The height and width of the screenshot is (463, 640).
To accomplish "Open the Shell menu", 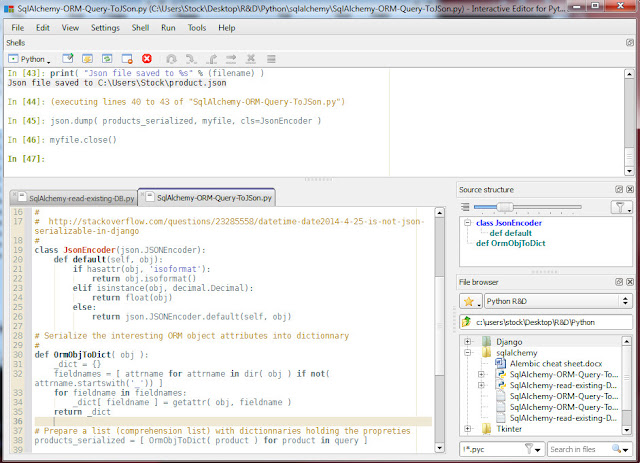I will pos(140,28).
